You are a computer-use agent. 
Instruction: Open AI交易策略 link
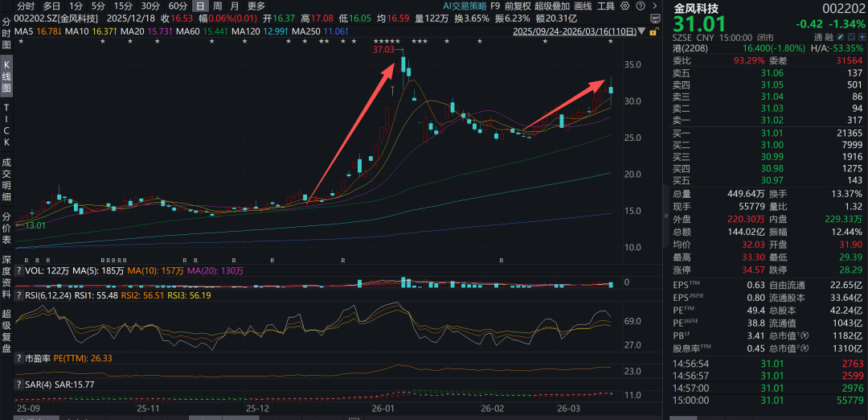[465, 6]
